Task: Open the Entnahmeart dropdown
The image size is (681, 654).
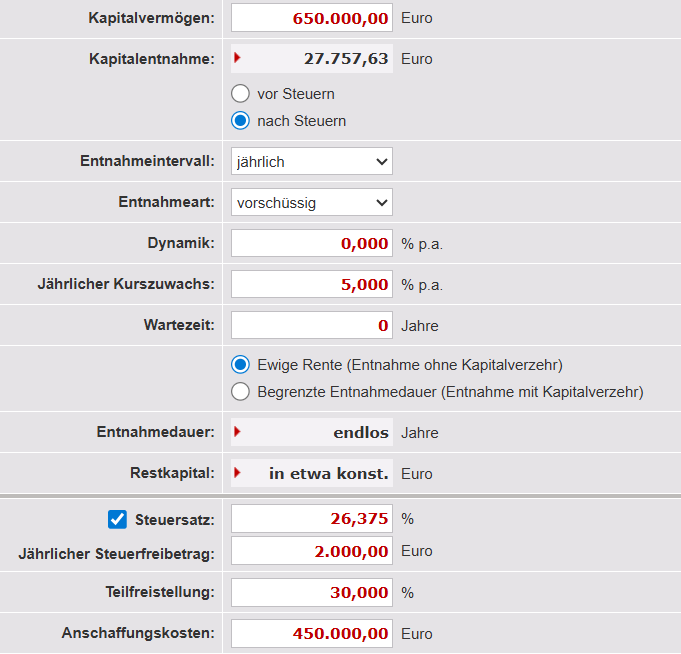Action: tap(311, 202)
